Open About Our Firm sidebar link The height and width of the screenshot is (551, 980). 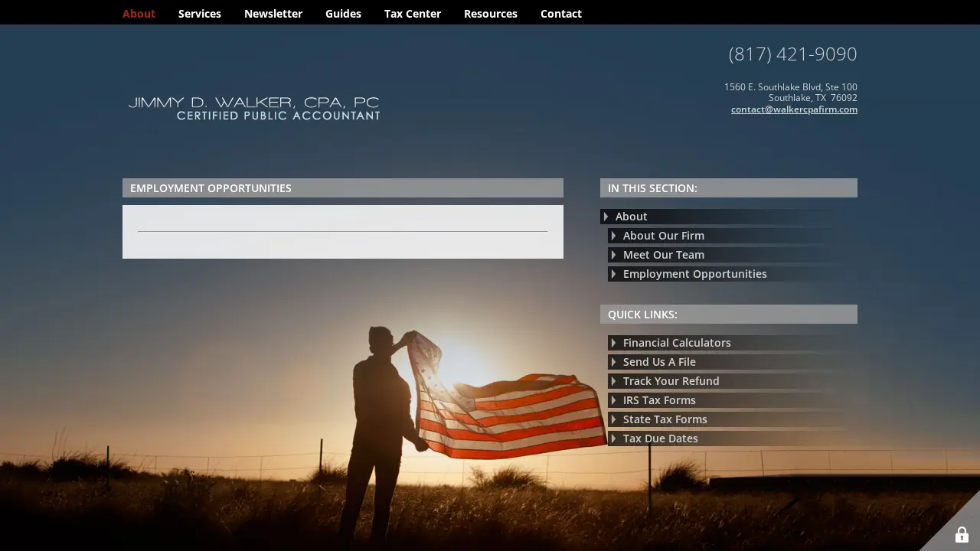click(x=733, y=236)
